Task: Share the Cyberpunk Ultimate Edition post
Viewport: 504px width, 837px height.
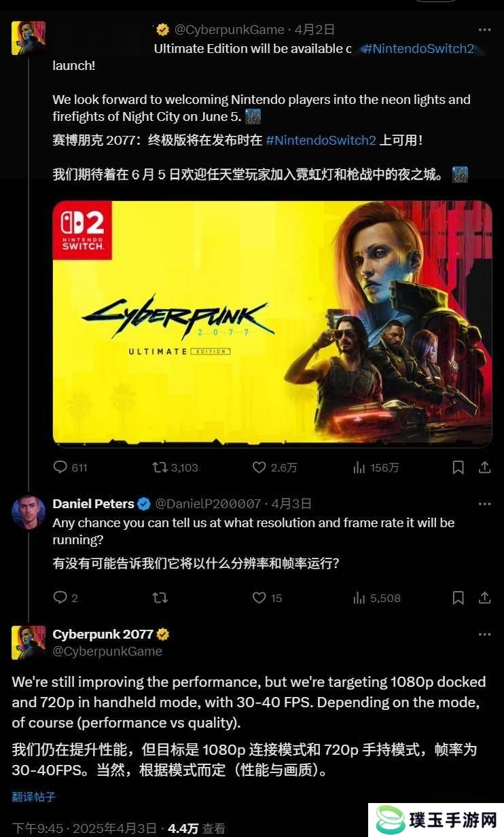Action: [x=485, y=467]
